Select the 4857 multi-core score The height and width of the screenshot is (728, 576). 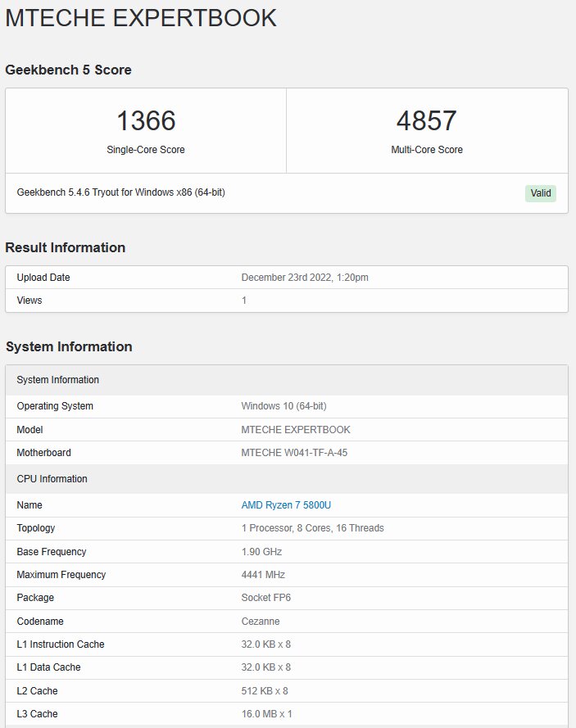click(x=426, y=120)
